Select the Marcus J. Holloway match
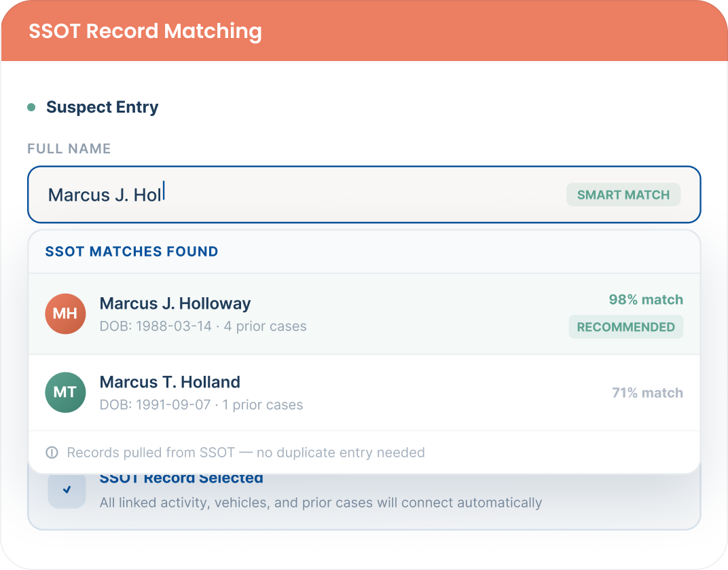Viewport: 728px width, 570px height. coord(364,314)
